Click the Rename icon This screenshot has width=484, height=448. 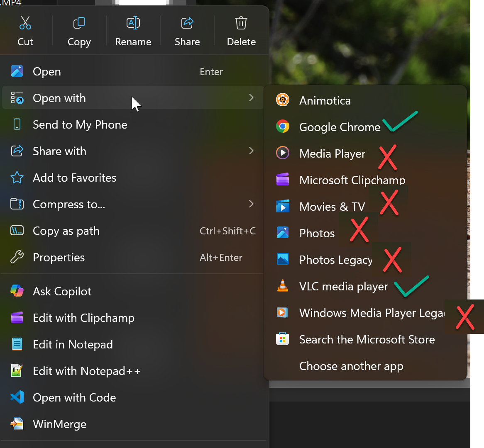(x=133, y=23)
